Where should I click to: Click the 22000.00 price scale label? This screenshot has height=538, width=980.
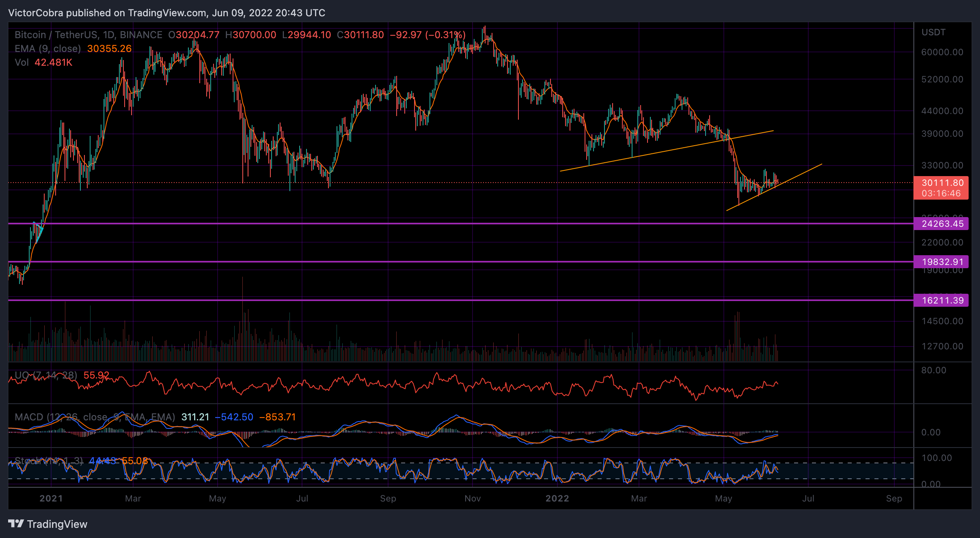pos(942,242)
